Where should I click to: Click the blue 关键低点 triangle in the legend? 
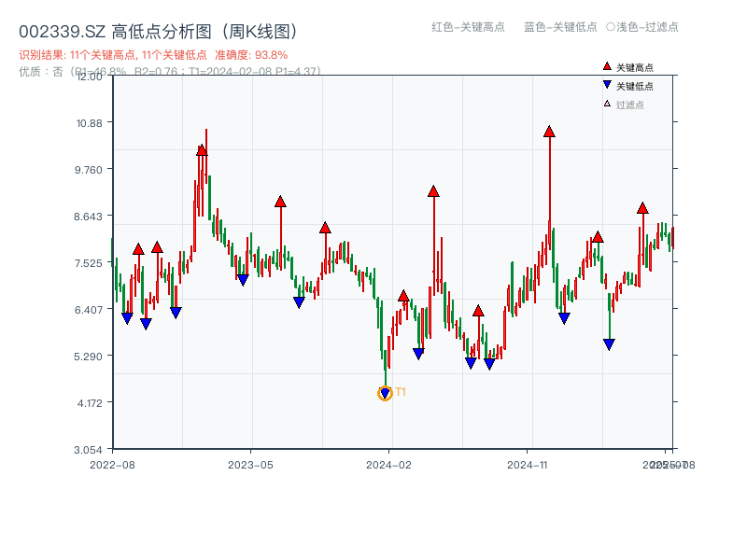(607, 85)
